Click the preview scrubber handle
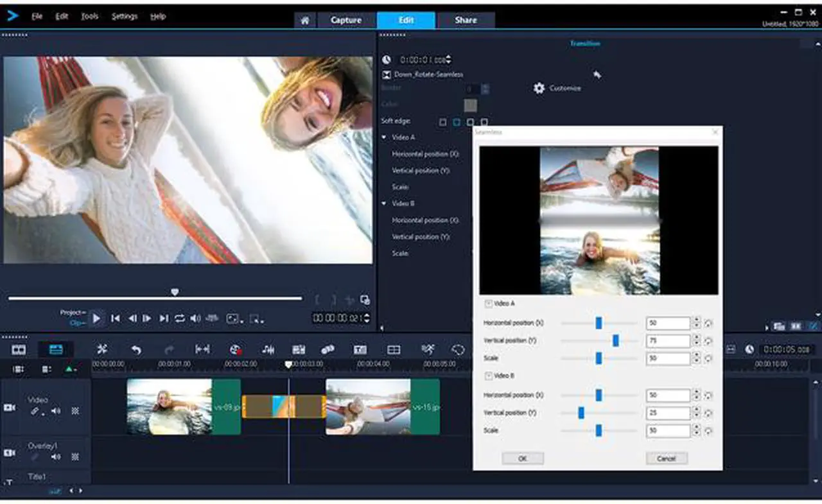This screenshot has height=504, width=822. (175, 292)
